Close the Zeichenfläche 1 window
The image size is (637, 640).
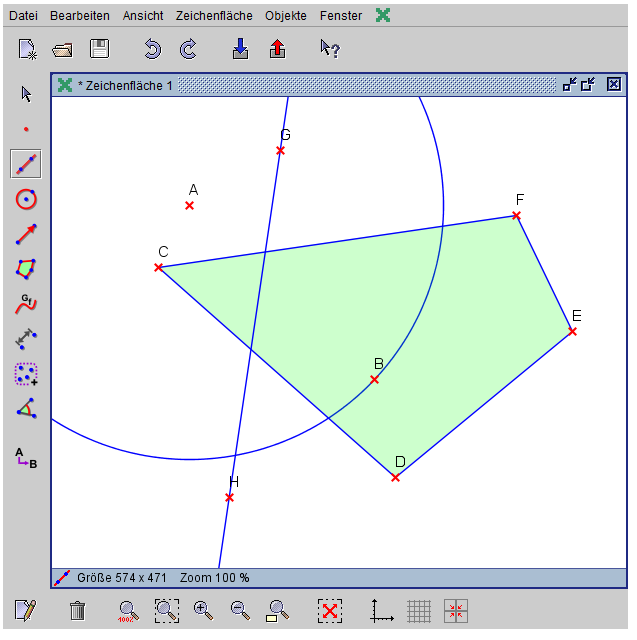point(614,84)
